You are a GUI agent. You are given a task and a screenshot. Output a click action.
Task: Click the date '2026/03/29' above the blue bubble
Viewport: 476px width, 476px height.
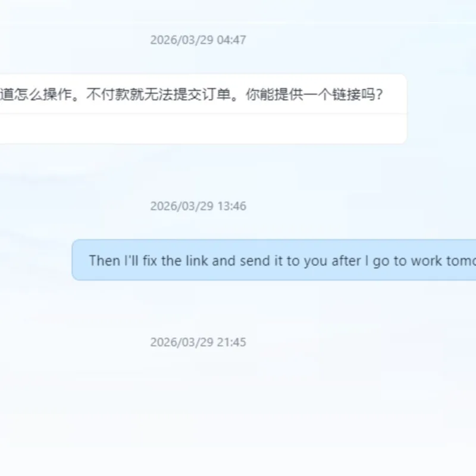182,206
